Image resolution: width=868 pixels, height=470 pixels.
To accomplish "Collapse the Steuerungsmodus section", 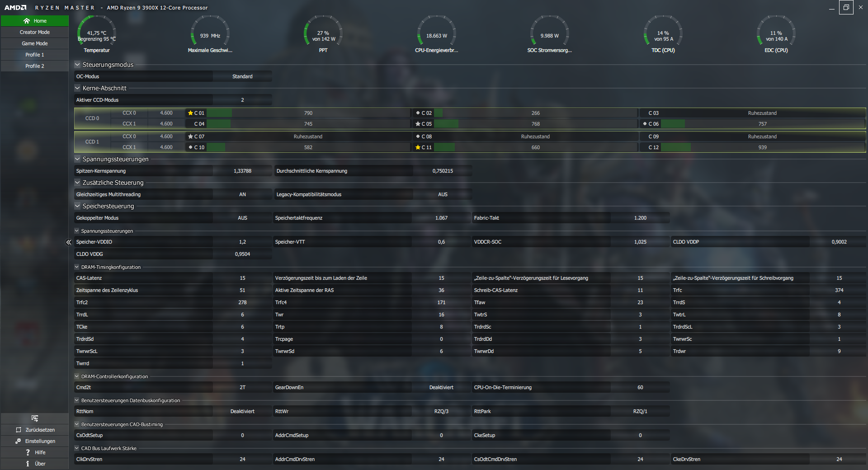I will 77,65.
